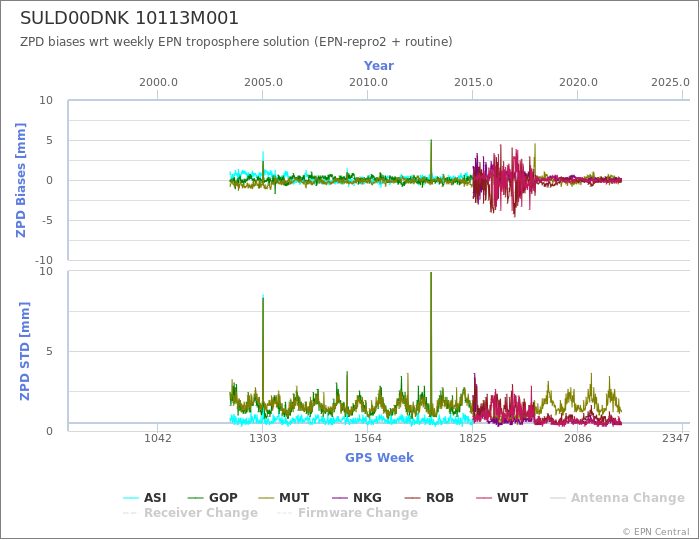Screen dimensions: 700x540
Task: Toggle the NKG series legend entry
Action: click(357, 498)
